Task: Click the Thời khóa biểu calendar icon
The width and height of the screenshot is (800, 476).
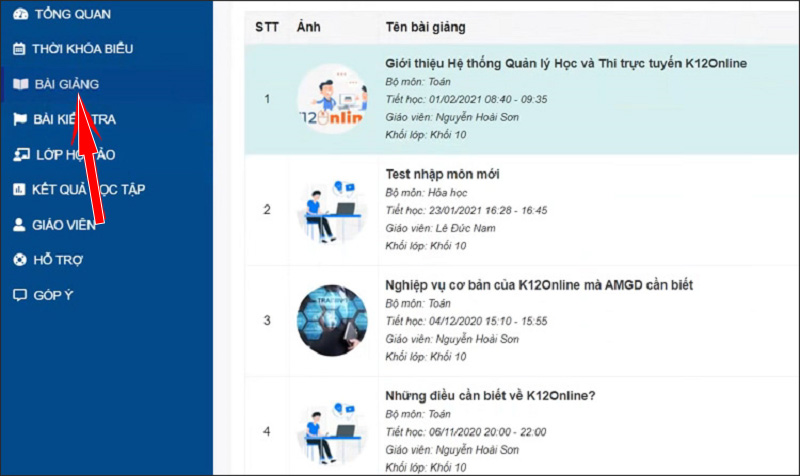Action: (19, 49)
